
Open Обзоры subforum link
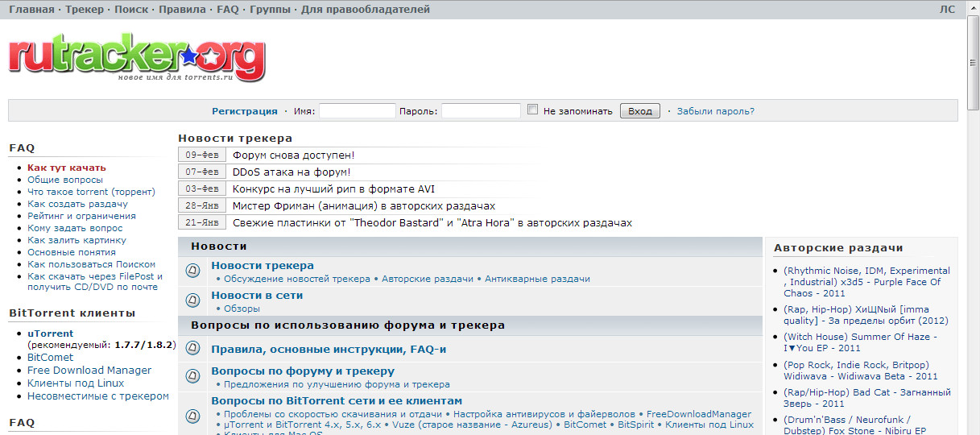point(242,309)
